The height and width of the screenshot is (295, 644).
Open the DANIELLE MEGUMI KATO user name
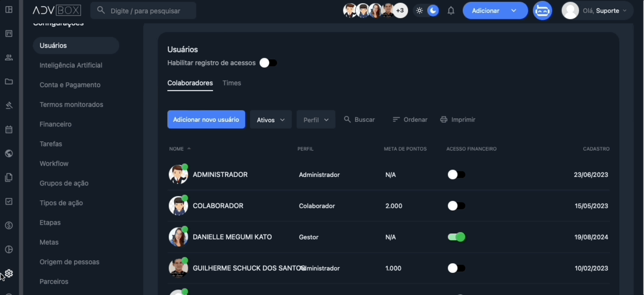click(232, 237)
